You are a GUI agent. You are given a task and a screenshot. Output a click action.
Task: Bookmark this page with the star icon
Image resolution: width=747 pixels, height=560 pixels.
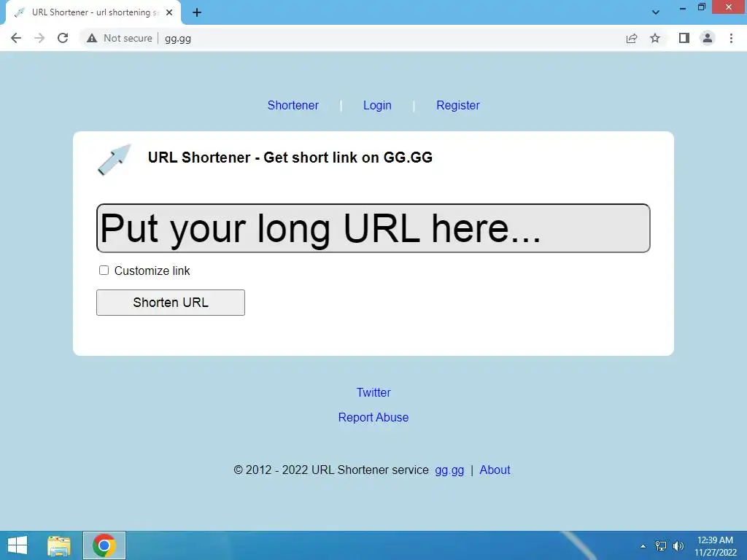[655, 38]
